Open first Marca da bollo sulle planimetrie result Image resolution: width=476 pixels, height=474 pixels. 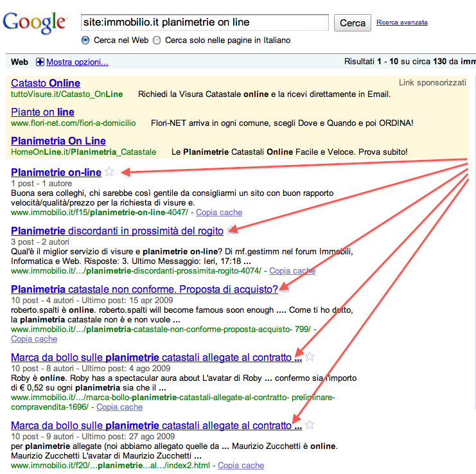156,358
